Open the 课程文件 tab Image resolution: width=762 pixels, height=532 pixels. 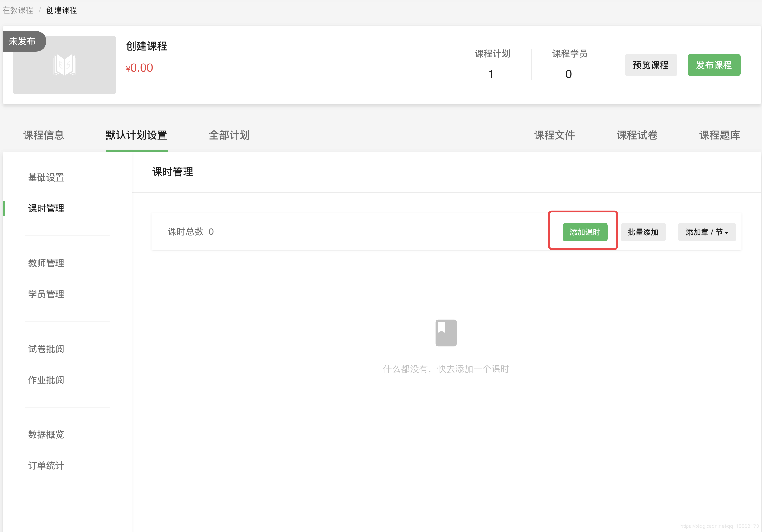554,135
